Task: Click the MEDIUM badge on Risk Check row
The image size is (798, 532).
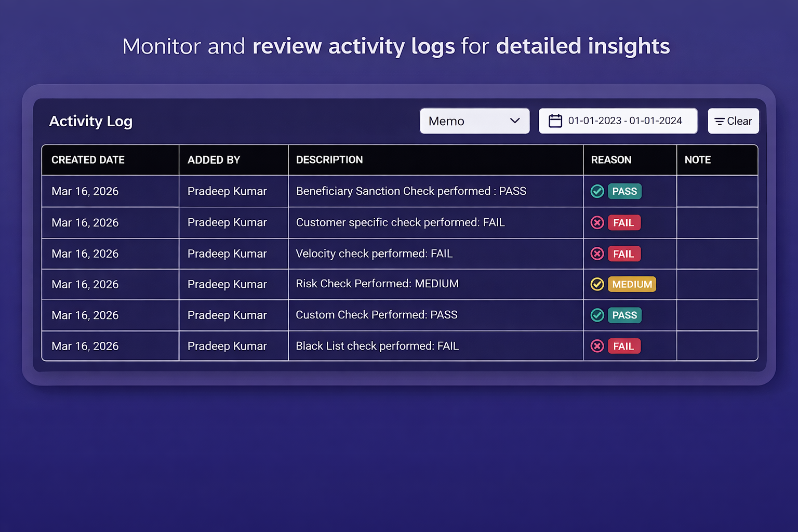Action: tap(632, 284)
